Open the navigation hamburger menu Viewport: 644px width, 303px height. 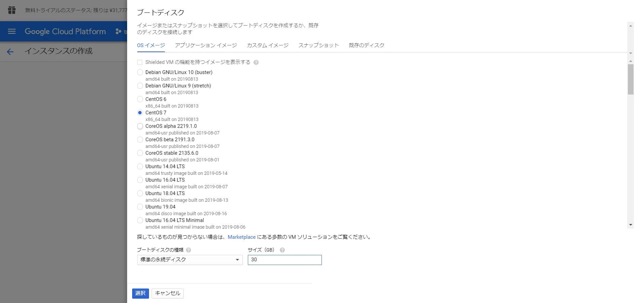pyautogui.click(x=11, y=31)
